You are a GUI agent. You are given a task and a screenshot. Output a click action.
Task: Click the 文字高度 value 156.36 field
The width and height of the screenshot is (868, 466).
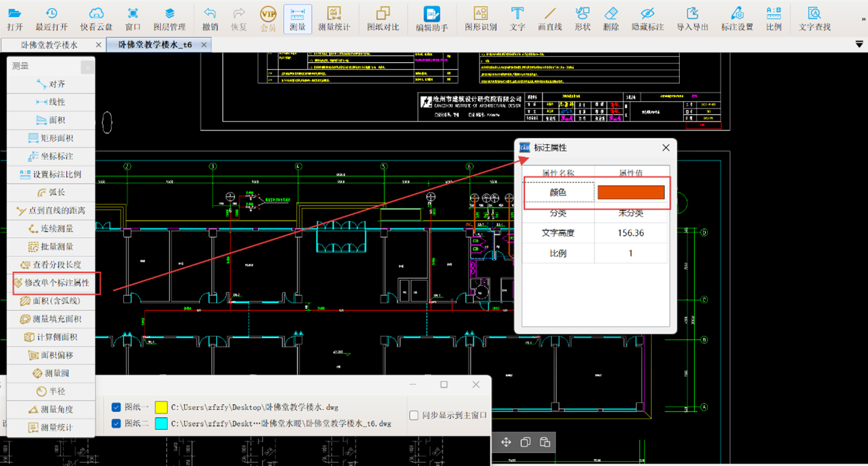[x=631, y=233]
